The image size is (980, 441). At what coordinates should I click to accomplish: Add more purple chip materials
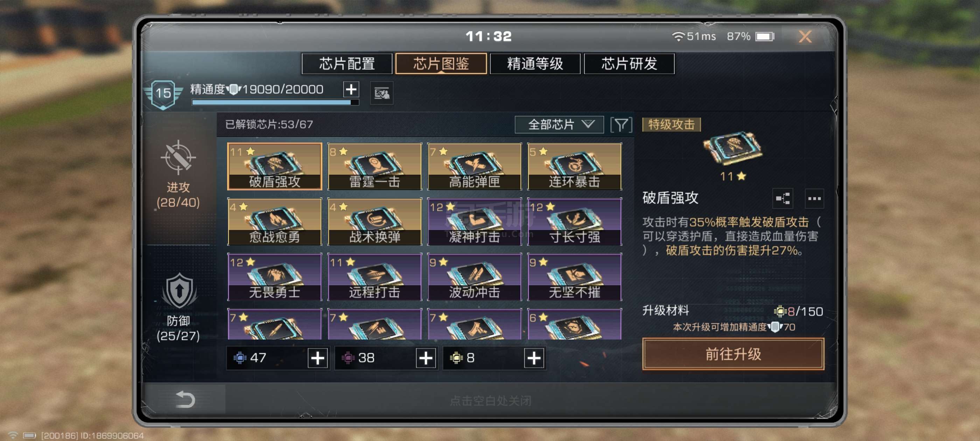coord(426,358)
